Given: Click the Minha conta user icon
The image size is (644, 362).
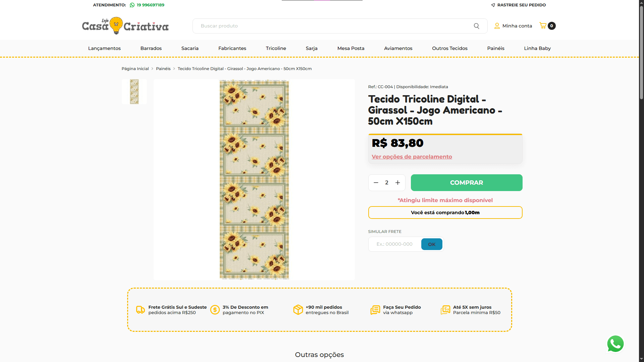Looking at the screenshot, I should pyautogui.click(x=497, y=26).
